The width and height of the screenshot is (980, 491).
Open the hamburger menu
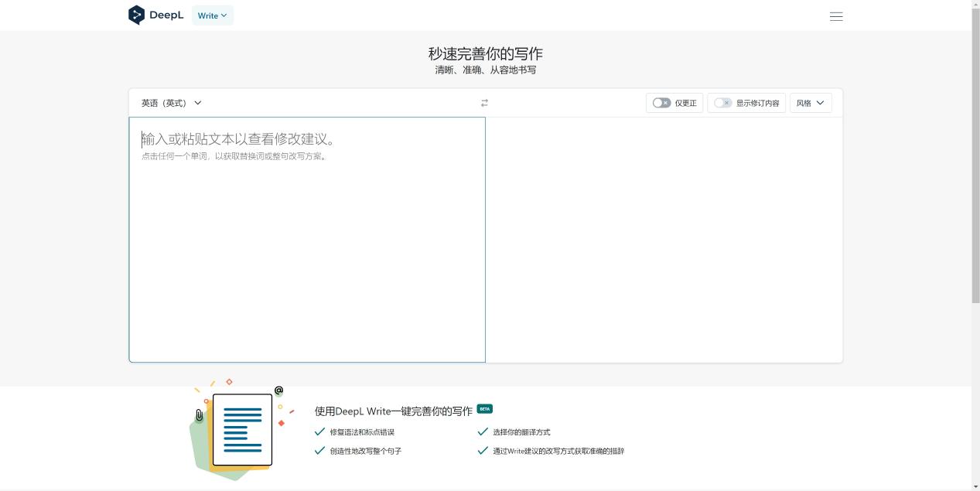pyautogui.click(x=836, y=16)
